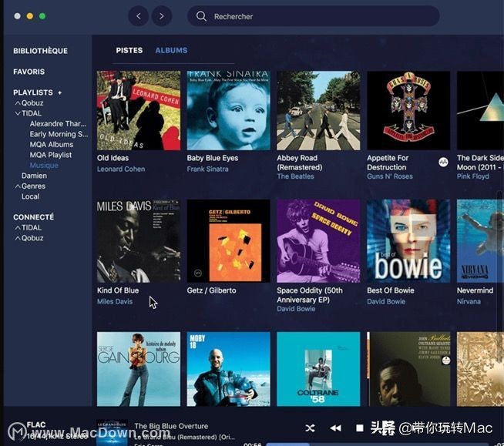Switch to the ALBUMS tab
The image size is (504, 446).
[171, 50]
